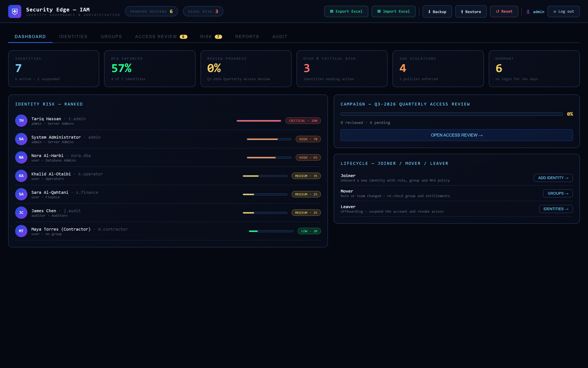Click the SoD Violations card

tap(438, 69)
